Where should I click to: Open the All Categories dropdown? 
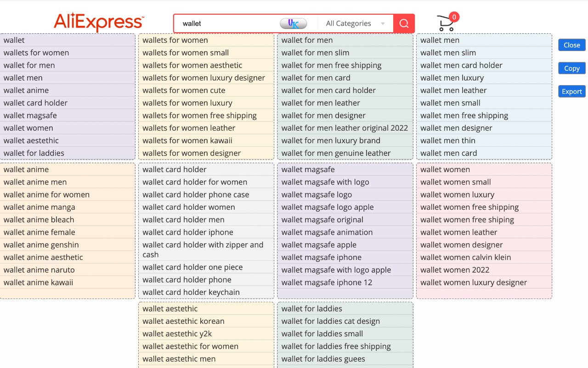(355, 23)
